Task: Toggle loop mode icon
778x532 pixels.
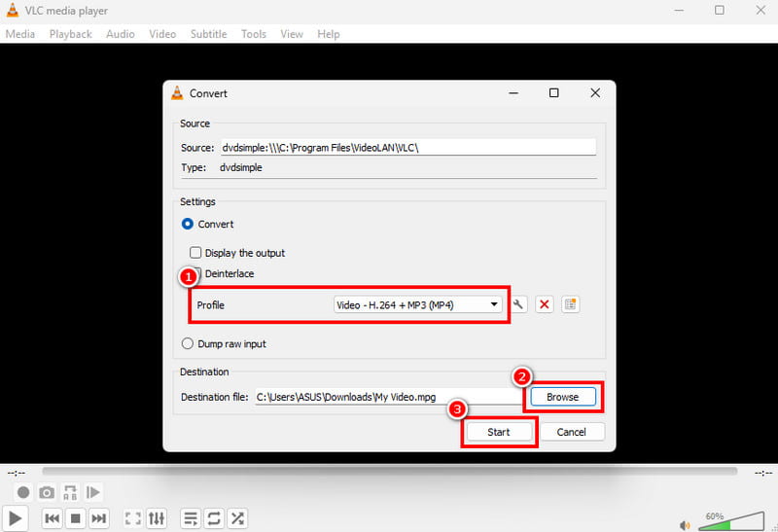Action: click(214, 518)
